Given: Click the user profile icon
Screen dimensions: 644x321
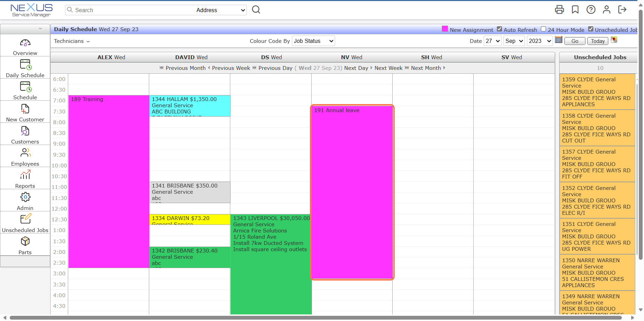Looking at the screenshot, I should [x=606, y=10].
